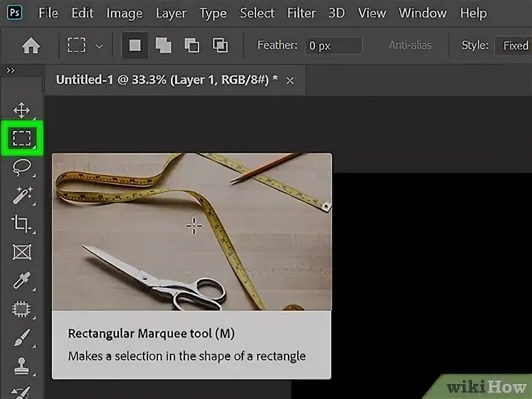The image size is (532, 399).
Task: Select the Brush tool
Action: click(22, 337)
